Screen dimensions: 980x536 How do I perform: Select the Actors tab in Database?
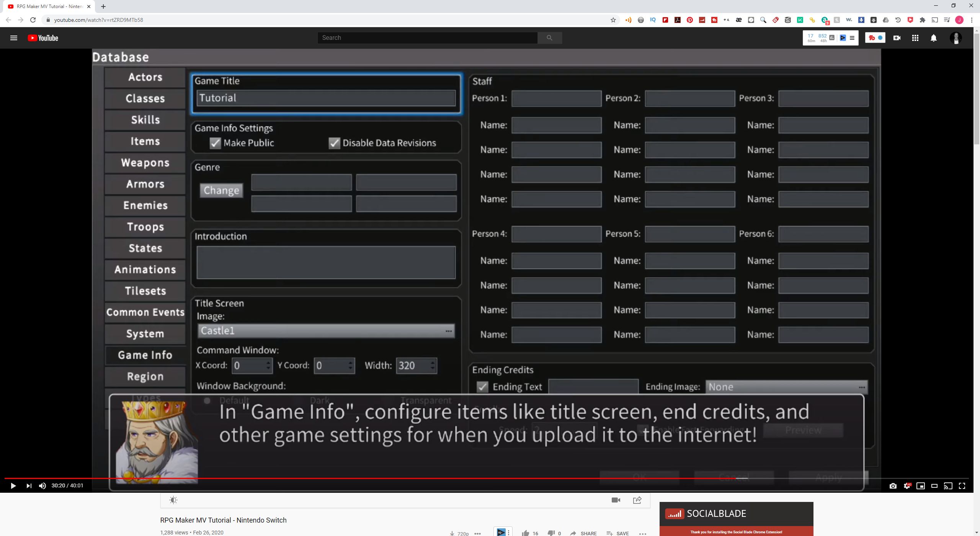tap(145, 77)
